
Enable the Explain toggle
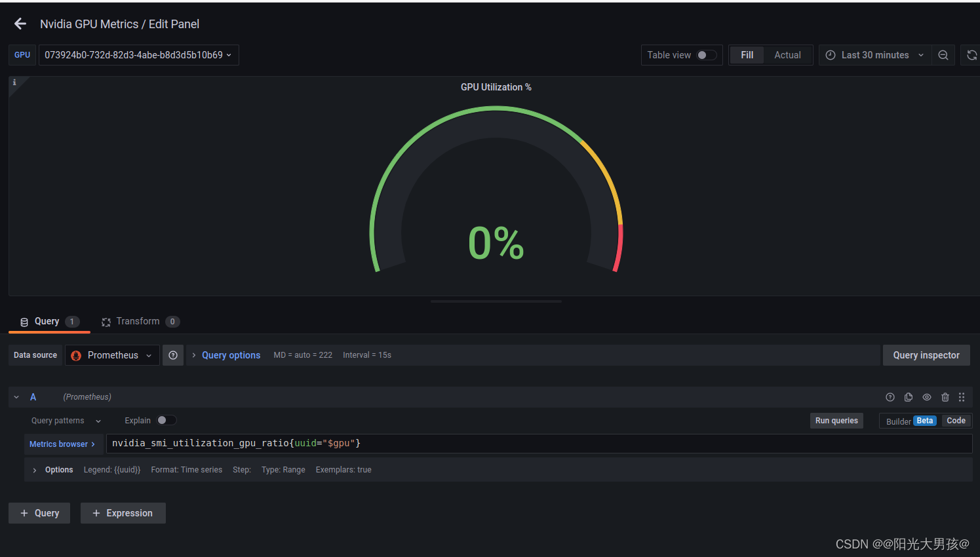pyautogui.click(x=167, y=420)
